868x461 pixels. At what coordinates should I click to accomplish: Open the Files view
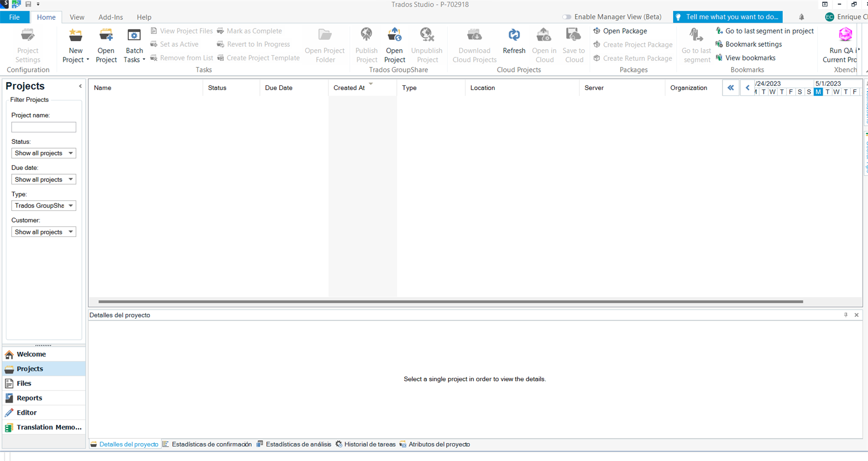click(44, 383)
